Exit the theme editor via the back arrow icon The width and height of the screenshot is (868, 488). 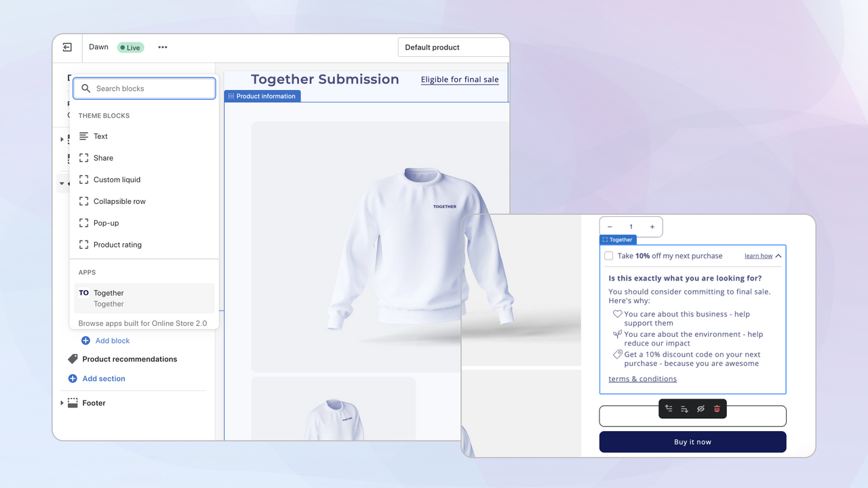coord(66,47)
